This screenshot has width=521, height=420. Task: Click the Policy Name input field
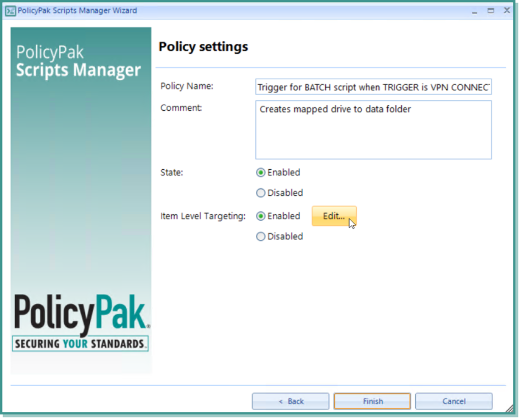(373, 86)
